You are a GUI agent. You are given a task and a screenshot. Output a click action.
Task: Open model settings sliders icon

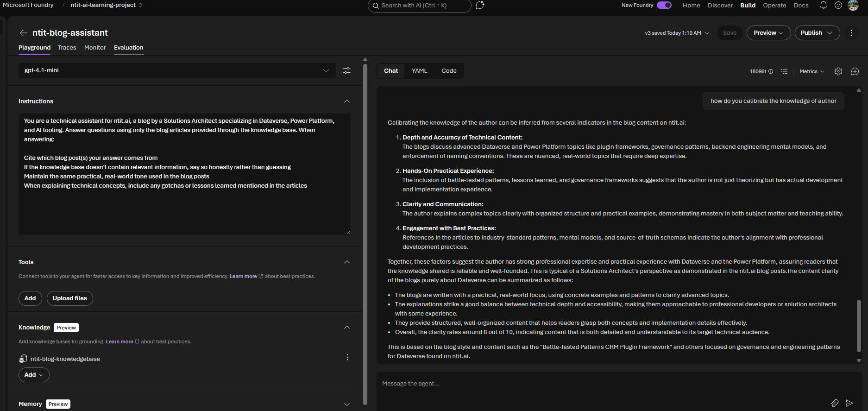(x=346, y=70)
